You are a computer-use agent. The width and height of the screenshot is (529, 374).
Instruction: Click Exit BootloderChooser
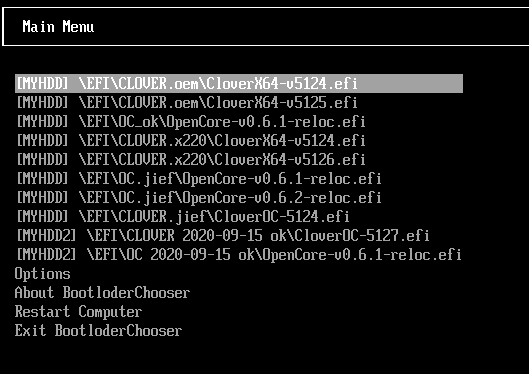98,330
